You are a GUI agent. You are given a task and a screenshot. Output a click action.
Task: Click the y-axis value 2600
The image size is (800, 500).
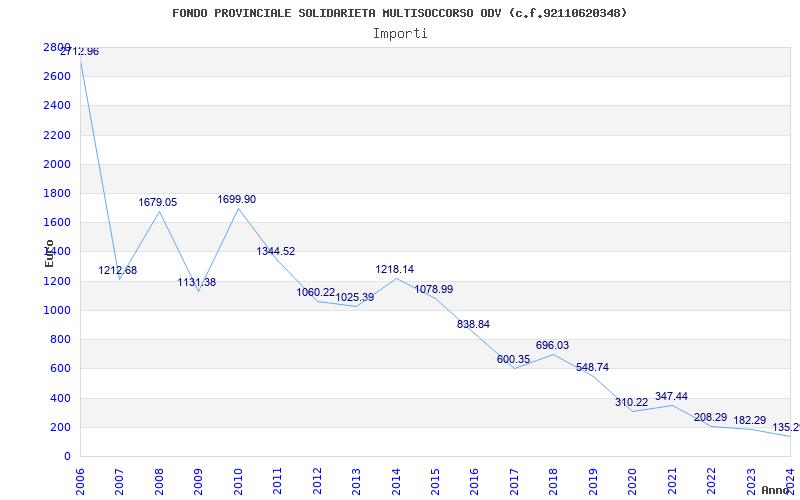point(57,77)
